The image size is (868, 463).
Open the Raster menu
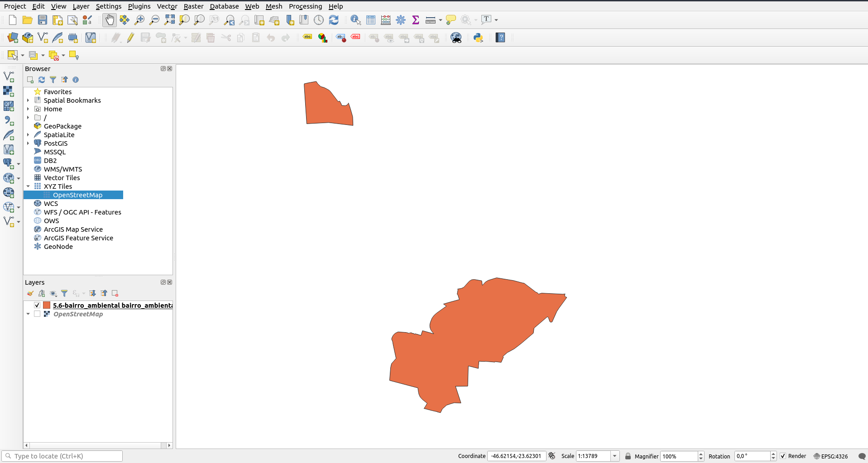click(193, 6)
